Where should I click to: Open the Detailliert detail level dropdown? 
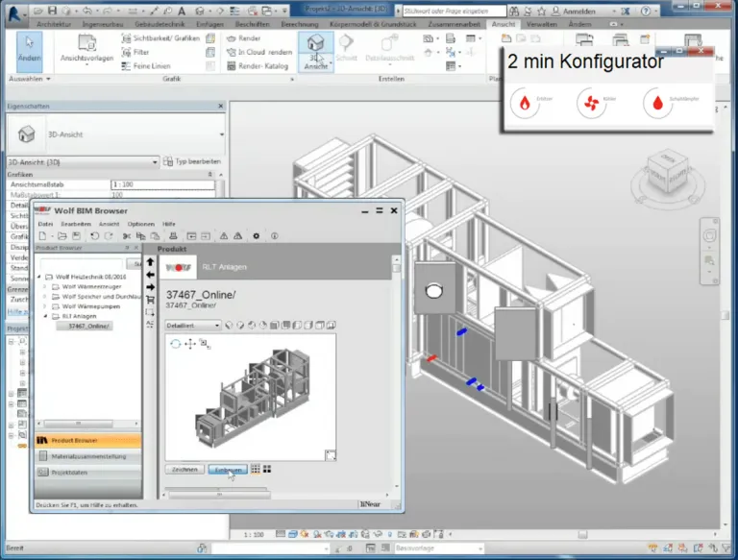(x=193, y=326)
